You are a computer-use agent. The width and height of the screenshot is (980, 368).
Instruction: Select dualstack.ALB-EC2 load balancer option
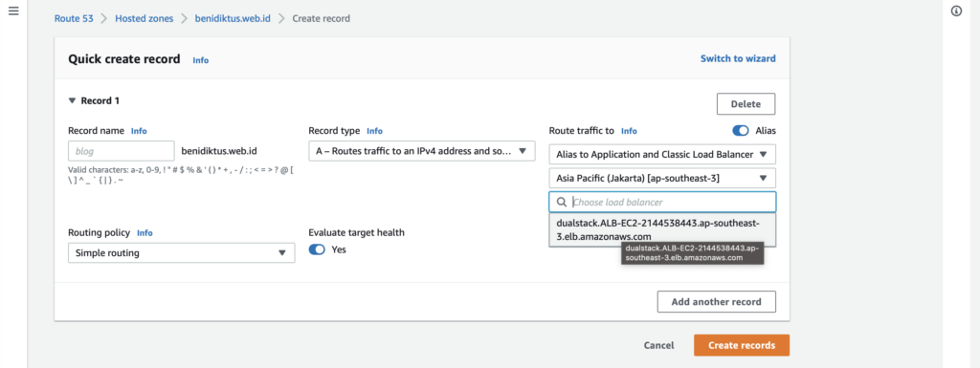[x=662, y=229]
